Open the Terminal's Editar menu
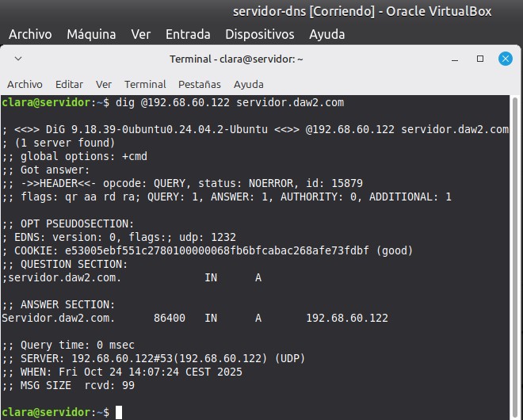523x420 pixels. (x=69, y=84)
